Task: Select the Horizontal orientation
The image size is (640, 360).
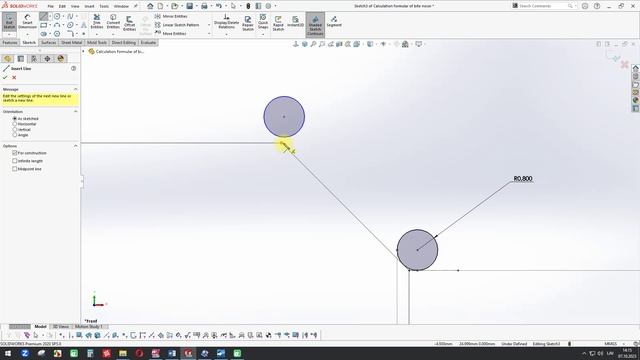Action: pos(15,124)
